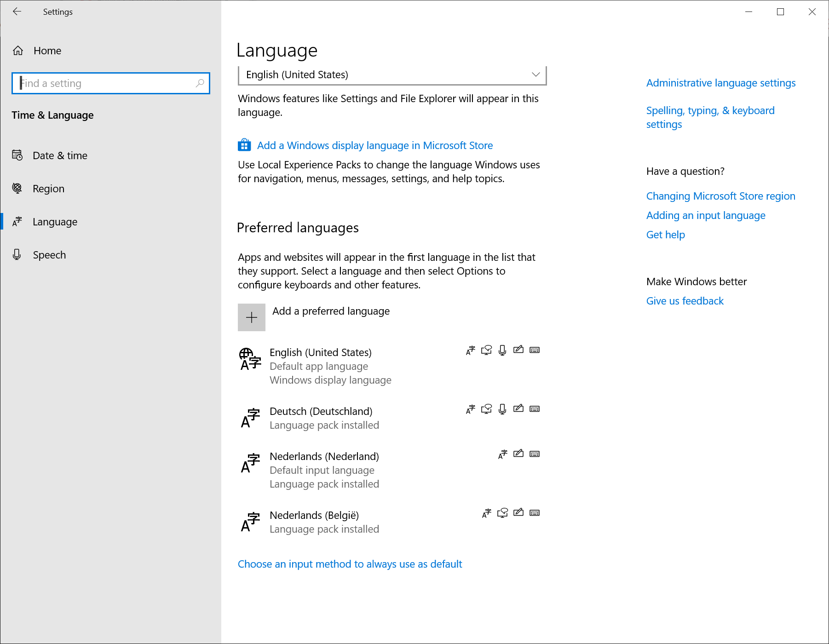Open Administrative language settings link
The width and height of the screenshot is (829, 644).
click(721, 83)
